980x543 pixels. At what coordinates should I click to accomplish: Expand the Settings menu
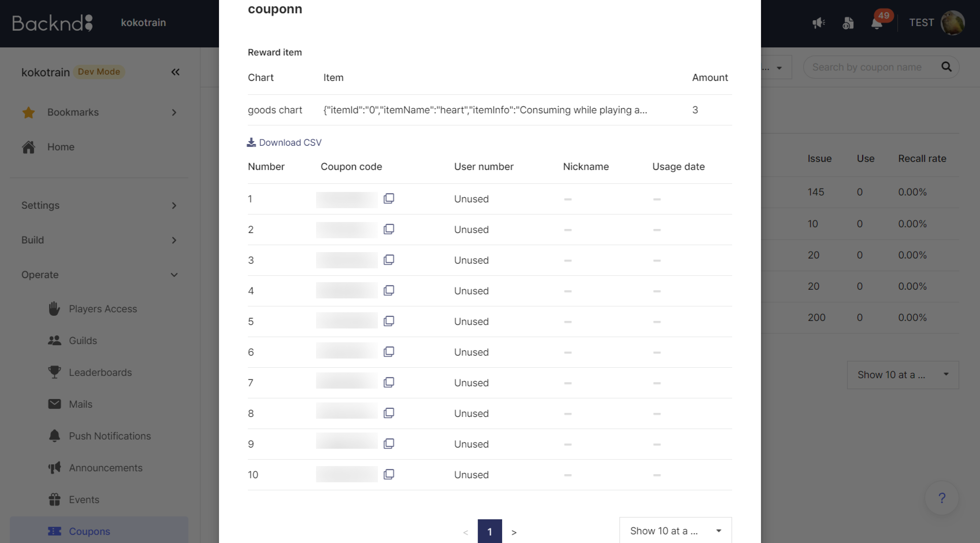click(174, 206)
